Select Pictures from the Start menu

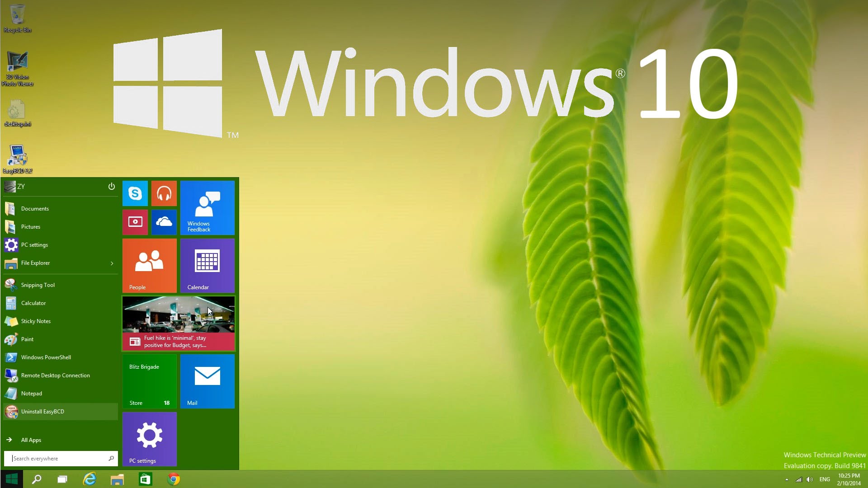click(x=30, y=226)
